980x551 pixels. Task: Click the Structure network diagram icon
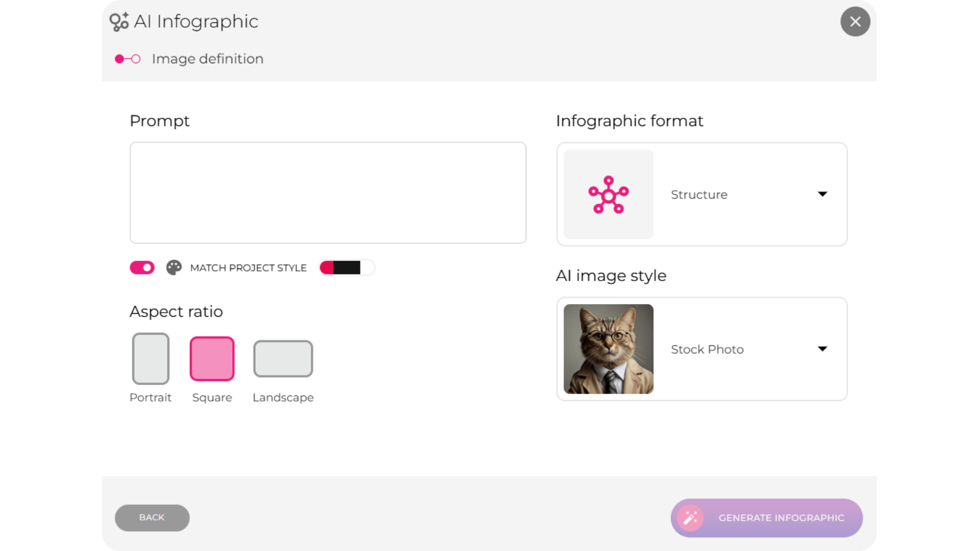click(608, 194)
